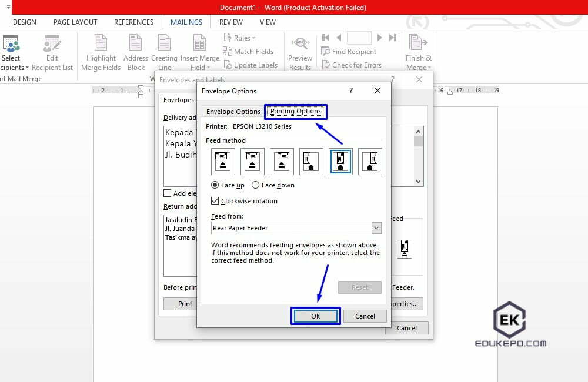Switch to the Printing Options tab
The height and width of the screenshot is (382, 588).
(x=295, y=111)
